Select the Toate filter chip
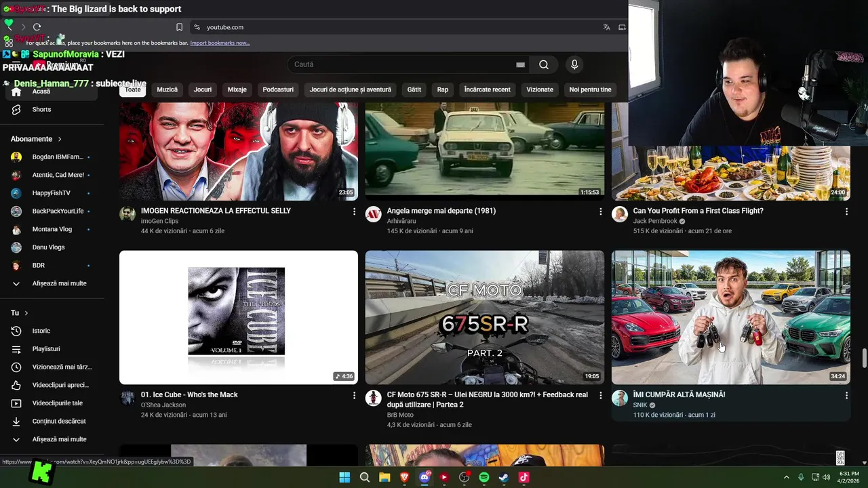 click(x=133, y=89)
